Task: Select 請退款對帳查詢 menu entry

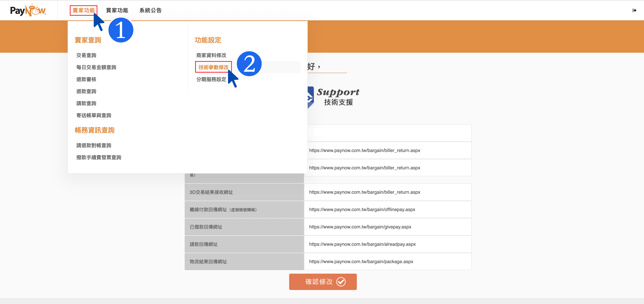Action: [x=94, y=145]
